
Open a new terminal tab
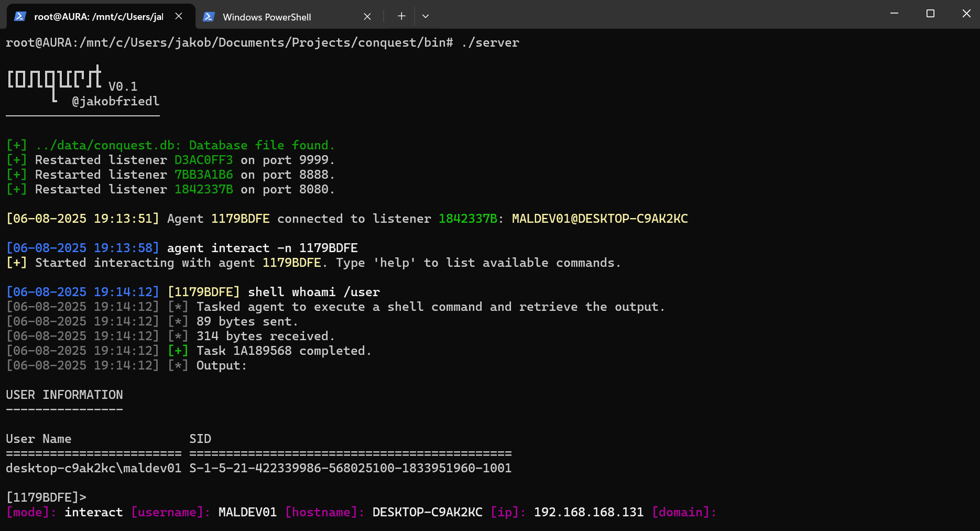click(401, 16)
